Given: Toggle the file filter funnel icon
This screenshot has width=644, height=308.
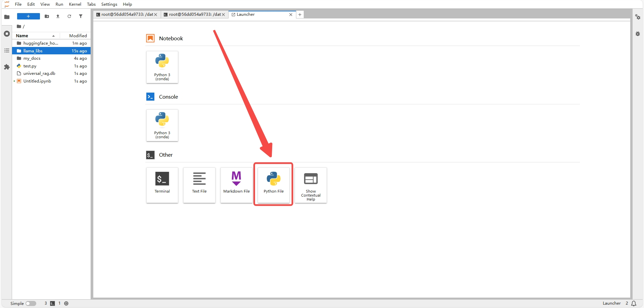Looking at the screenshot, I should (81, 16).
